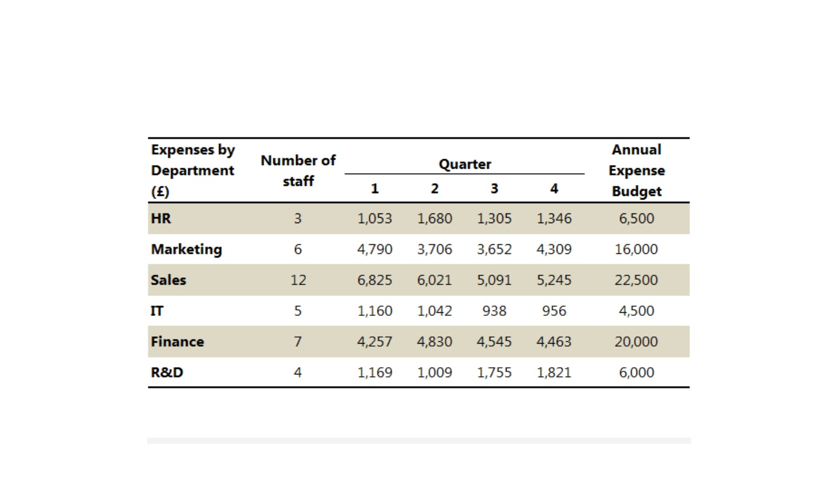839x504 pixels.
Task: Select the IT department label
Action: (157, 310)
